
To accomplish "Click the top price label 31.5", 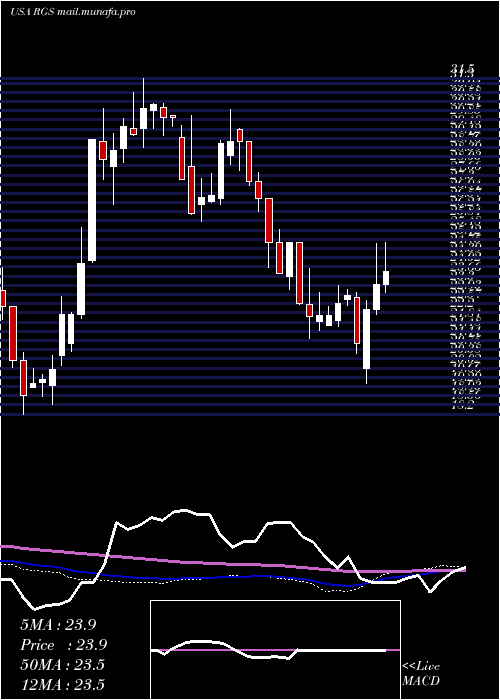I will [462, 69].
